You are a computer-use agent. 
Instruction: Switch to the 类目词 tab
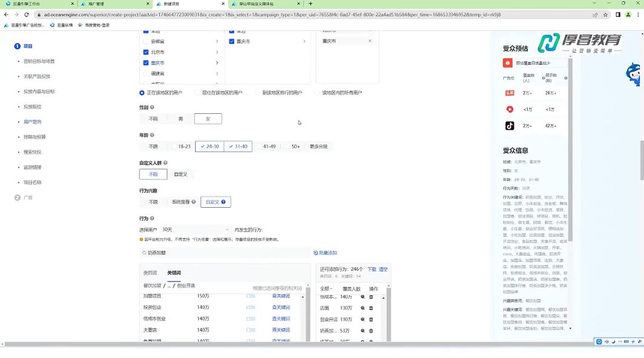click(150, 273)
